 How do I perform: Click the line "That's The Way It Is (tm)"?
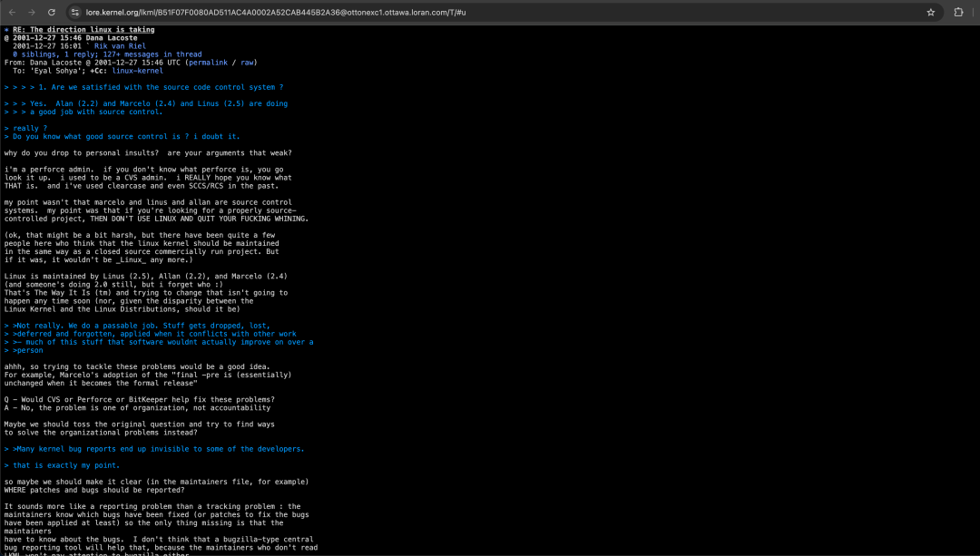coord(145,292)
